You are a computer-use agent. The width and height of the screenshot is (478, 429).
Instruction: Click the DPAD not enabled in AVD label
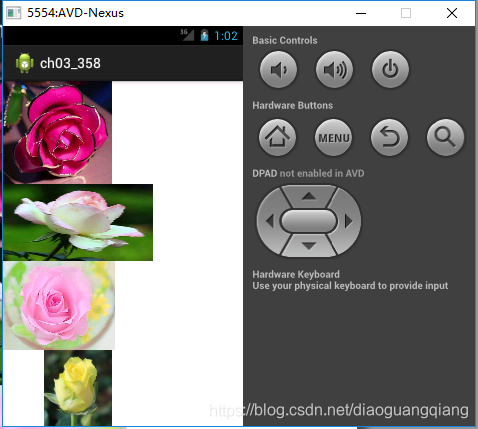click(x=308, y=173)
